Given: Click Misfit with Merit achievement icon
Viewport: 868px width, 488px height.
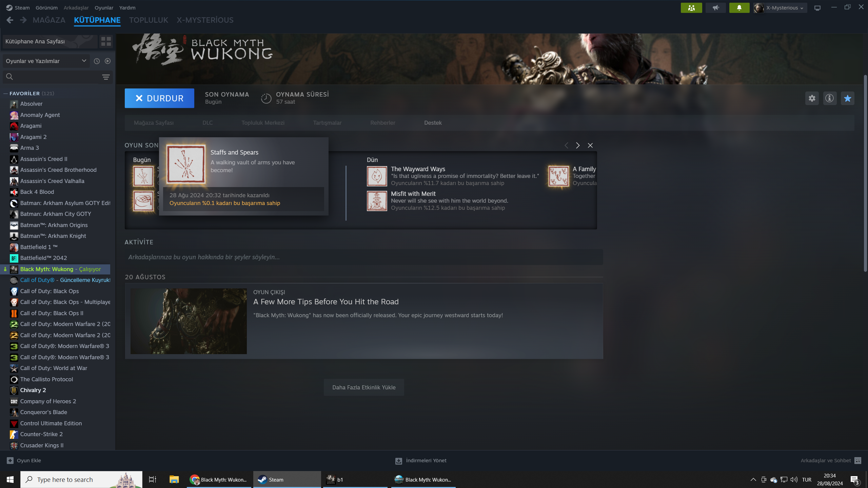Looking at the screenshot, I should [377, 201].
